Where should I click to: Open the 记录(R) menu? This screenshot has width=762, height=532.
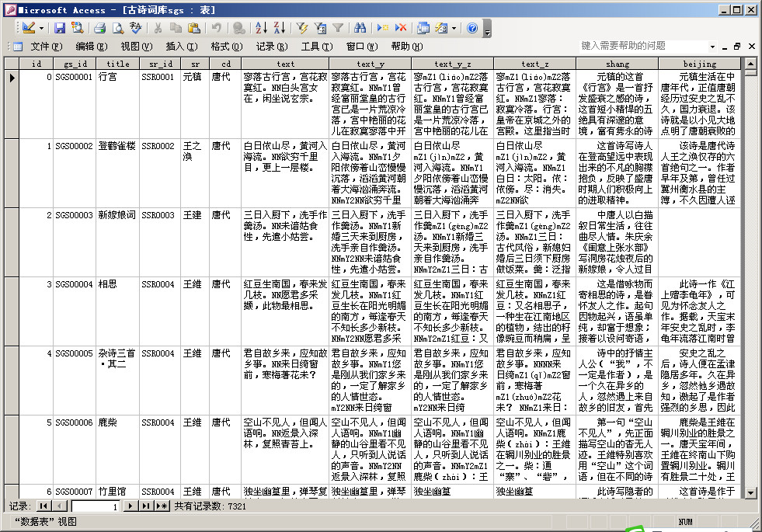tap(272, 46)
